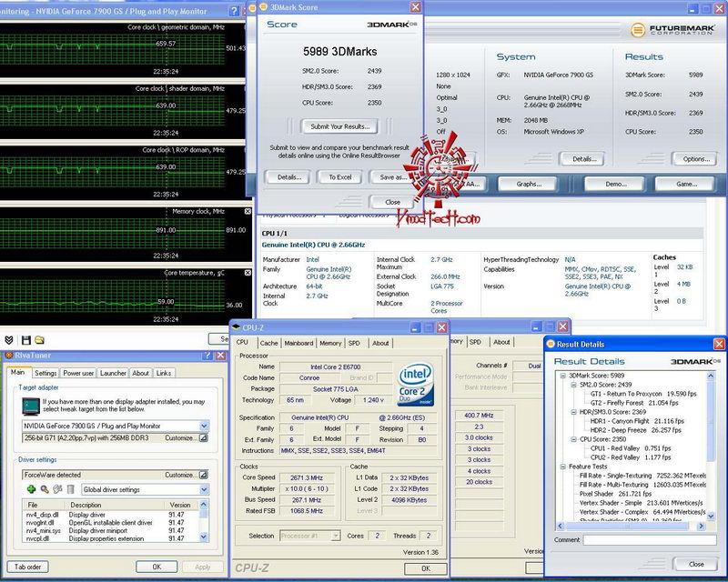Click the Game button in 3DMark
This screenshot has height=582, width=728.
click(686, 185)
